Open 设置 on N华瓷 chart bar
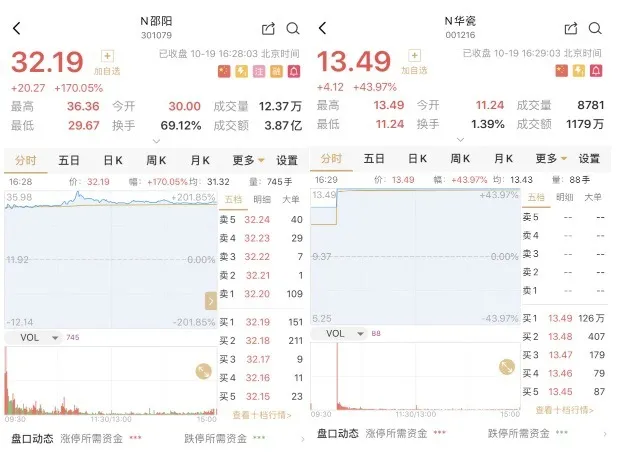 pos(589,159)
